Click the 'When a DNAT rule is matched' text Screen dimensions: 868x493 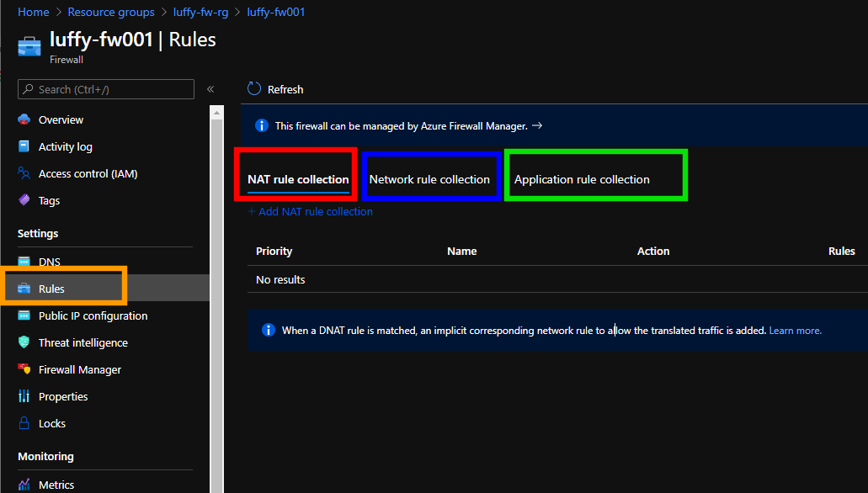pyautogui.click(x=524, y=331)
